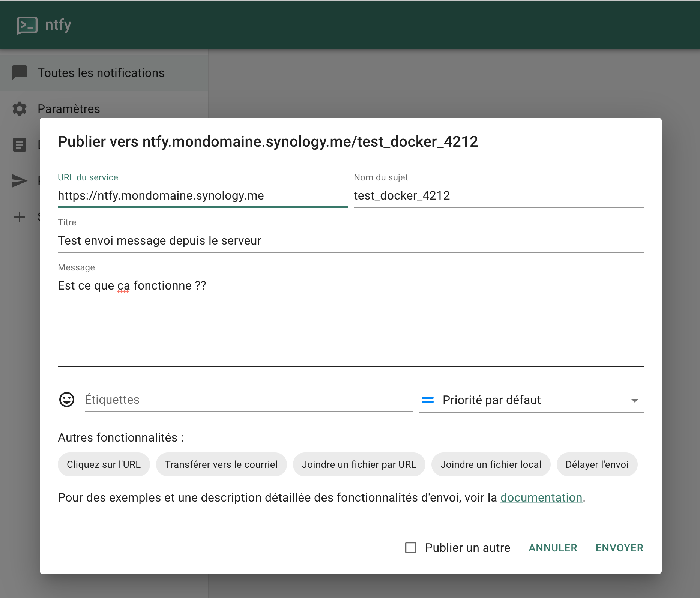The image size is (700, 598).
Task: Click the document icon in sidebar
Action: coord(20,145)
